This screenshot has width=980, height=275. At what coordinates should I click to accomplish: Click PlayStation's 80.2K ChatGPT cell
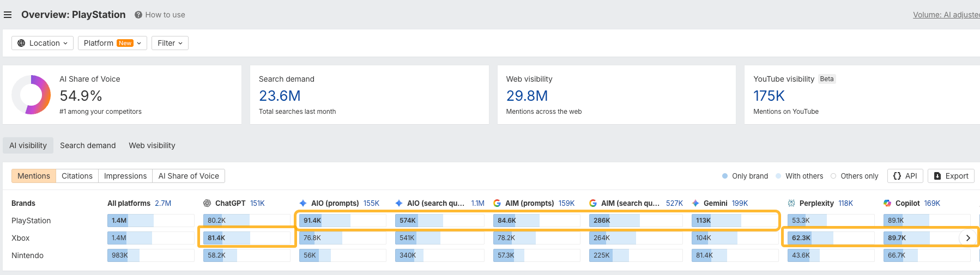[247, 221]
